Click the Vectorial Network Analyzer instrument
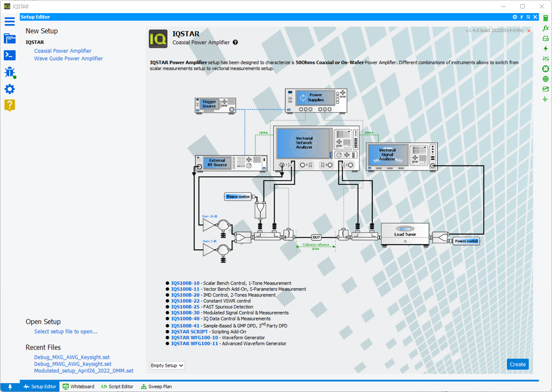 tap(316, 148)
